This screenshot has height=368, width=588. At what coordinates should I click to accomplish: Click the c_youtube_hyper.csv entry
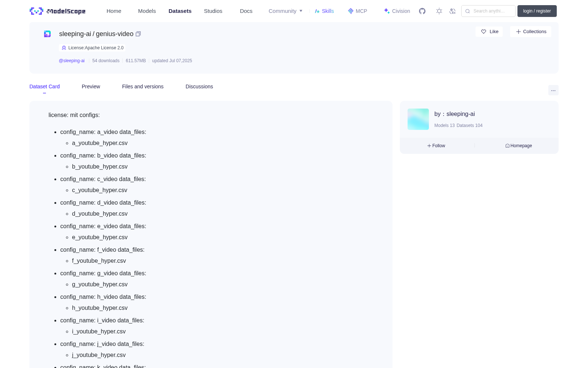pos(100,190)
